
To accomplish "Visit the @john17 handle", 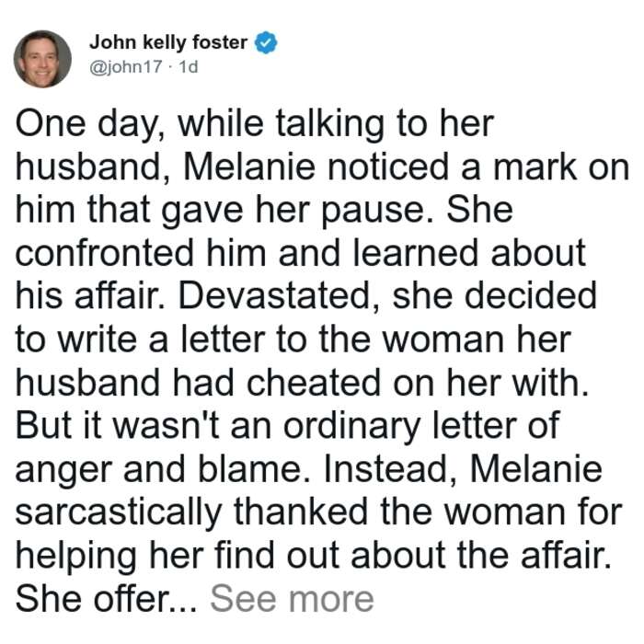I will pos(126,66).
